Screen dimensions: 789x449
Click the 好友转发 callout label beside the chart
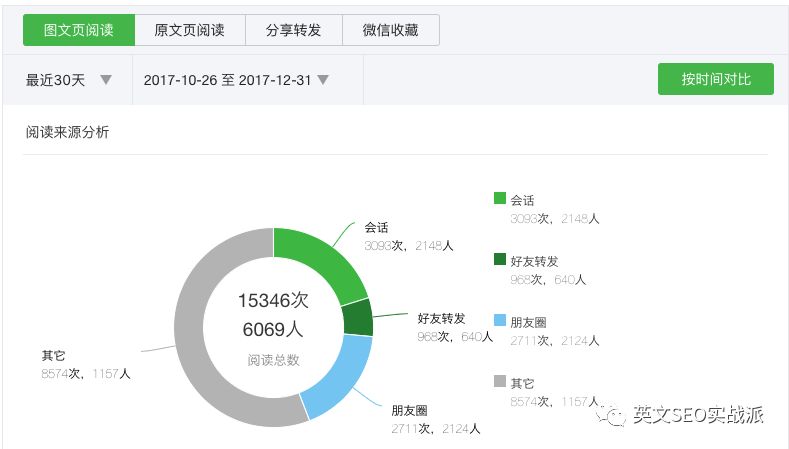click(441, 319)
